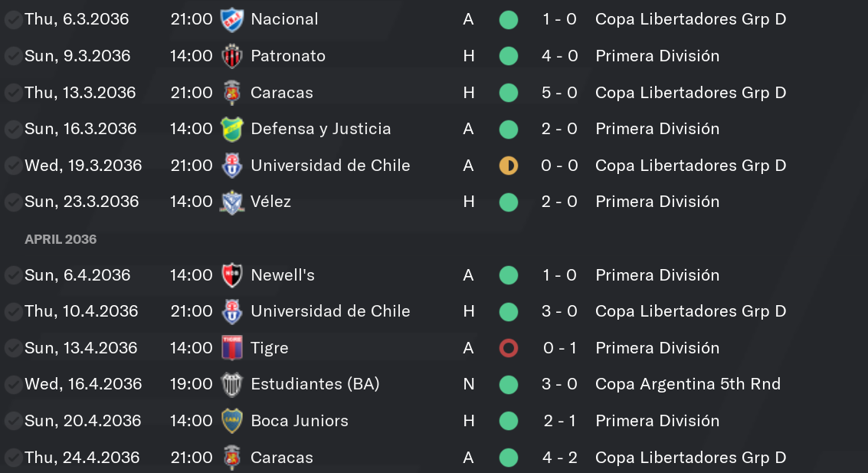
Task: Open the 0 - 1 Tigre result
Action: (560, 348)
